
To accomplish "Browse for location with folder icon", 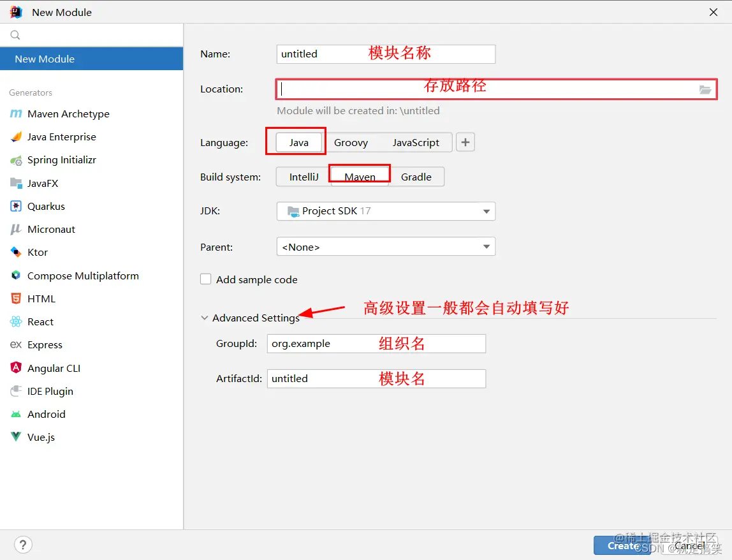I will 705,89.
